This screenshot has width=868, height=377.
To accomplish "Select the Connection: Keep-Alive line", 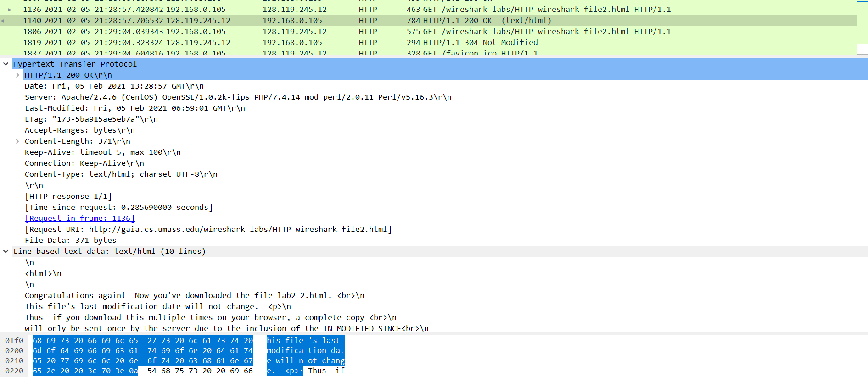I will [x=84, y=163].
